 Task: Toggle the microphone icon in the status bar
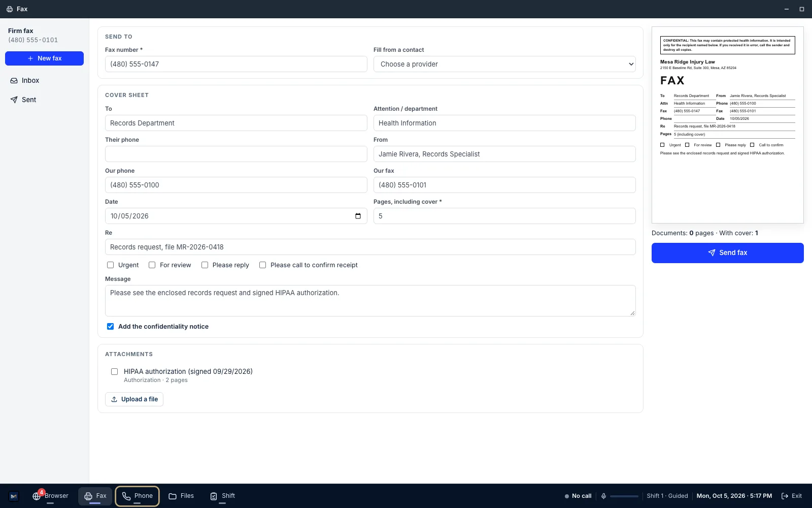(603, 496)
